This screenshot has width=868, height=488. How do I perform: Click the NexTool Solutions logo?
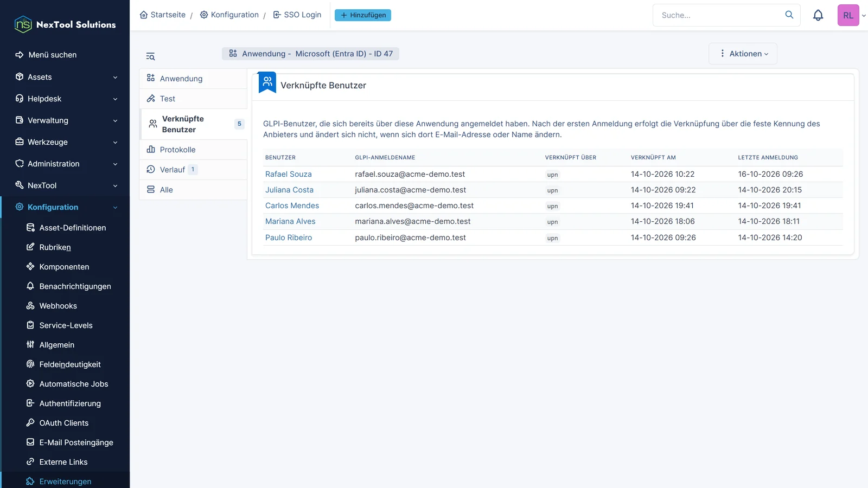pos(65,24)
